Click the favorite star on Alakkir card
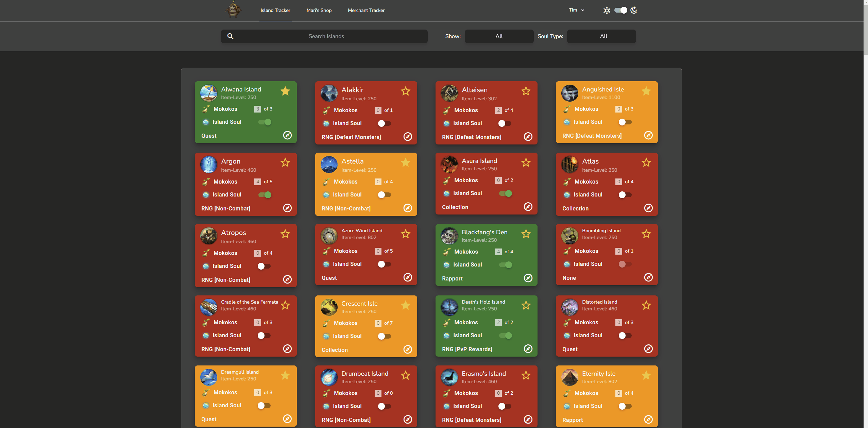This screenshot has height=428, width=868. pyautogui.click(x=405, y=91)
